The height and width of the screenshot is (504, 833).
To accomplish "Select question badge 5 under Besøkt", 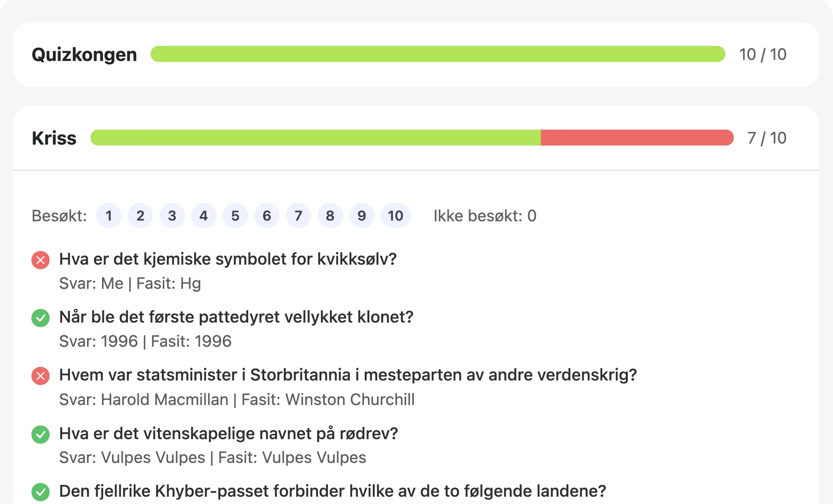I will click(x=235, y=216).
